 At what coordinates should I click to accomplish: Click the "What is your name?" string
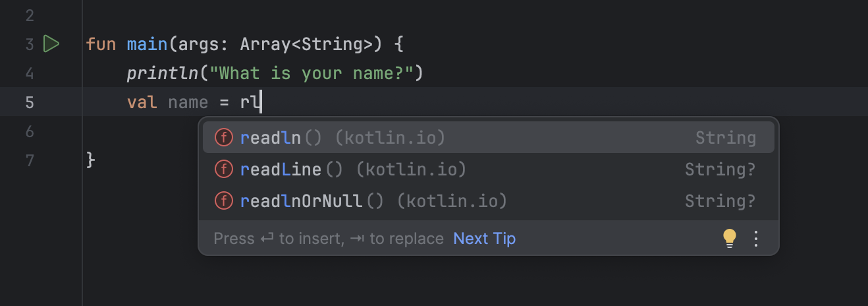pyautogui.click(x=311, y=73)
